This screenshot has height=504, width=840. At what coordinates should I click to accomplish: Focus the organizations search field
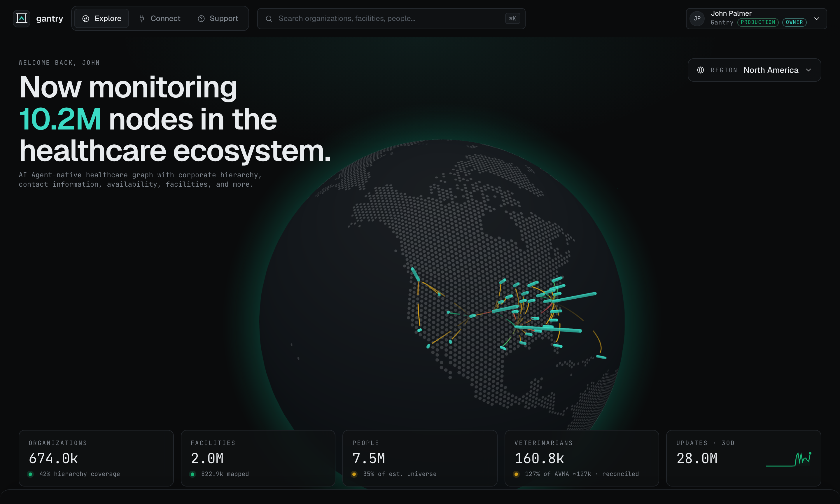(x=391, y=19)
